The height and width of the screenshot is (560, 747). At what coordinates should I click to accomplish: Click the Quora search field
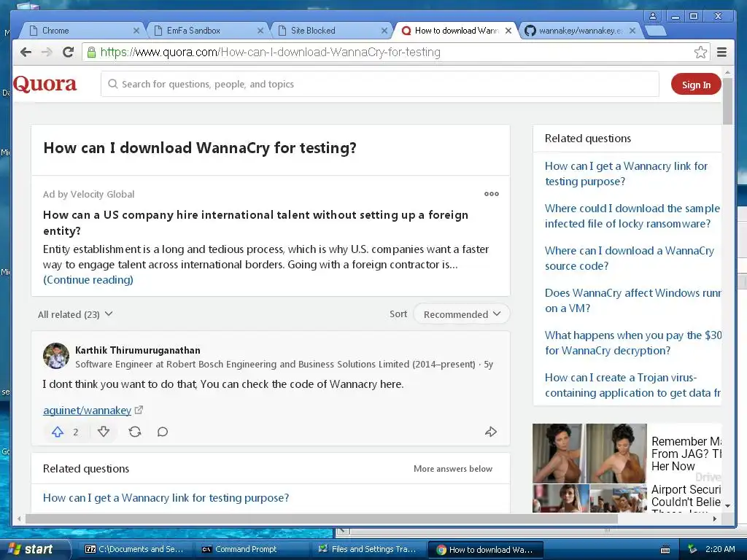coord(379,85)
